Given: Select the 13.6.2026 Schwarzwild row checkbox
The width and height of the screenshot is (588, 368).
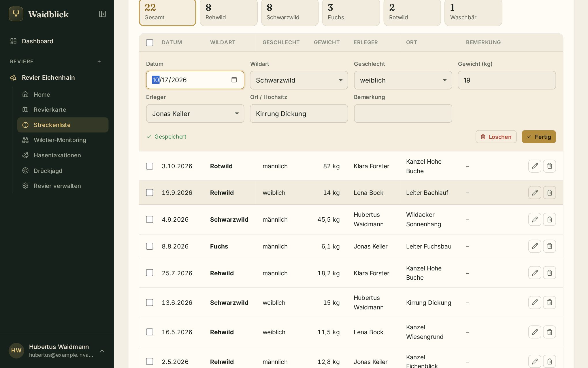Looking at the screenshot, I should [150, 302].
